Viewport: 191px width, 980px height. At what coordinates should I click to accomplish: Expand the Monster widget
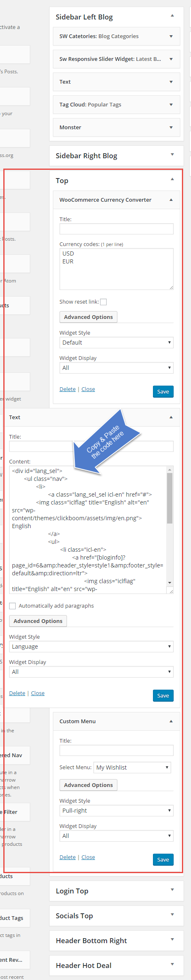click(171, 128)
